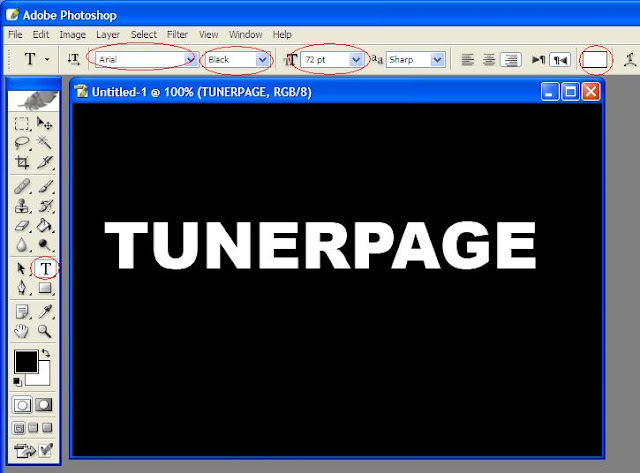This screenshot has height=473, width=640.
Task: Pick the Notes tool
Action: [22, 312]
